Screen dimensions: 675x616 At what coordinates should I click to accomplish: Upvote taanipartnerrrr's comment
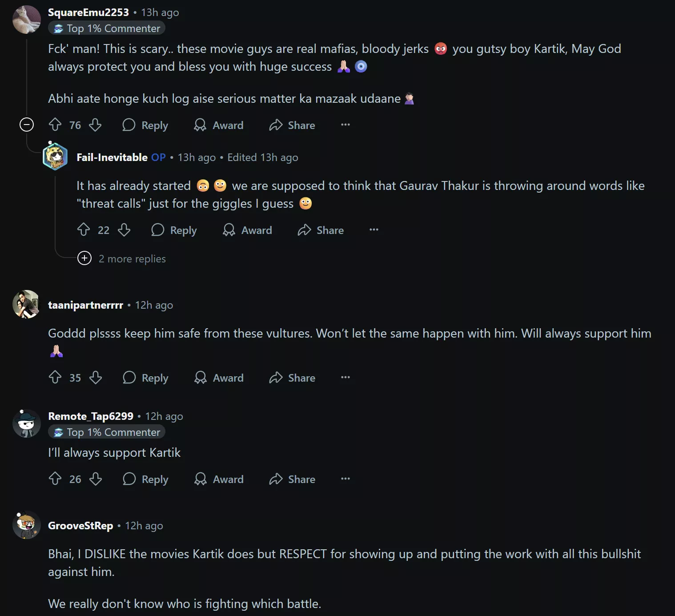55,378
